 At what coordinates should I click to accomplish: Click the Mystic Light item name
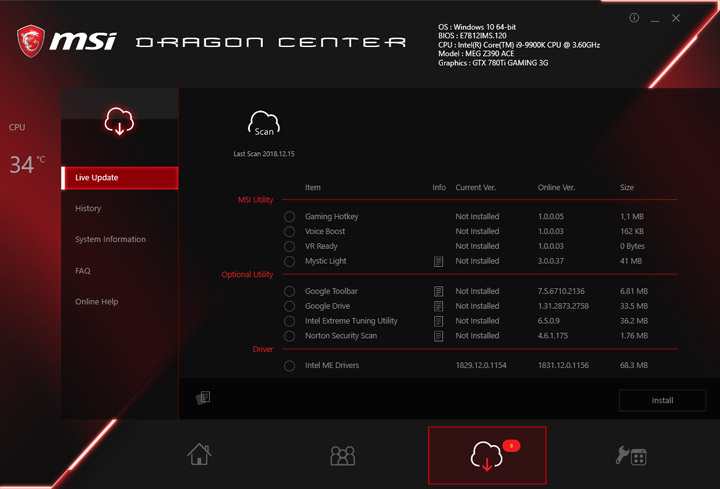[x=326, y=261]
